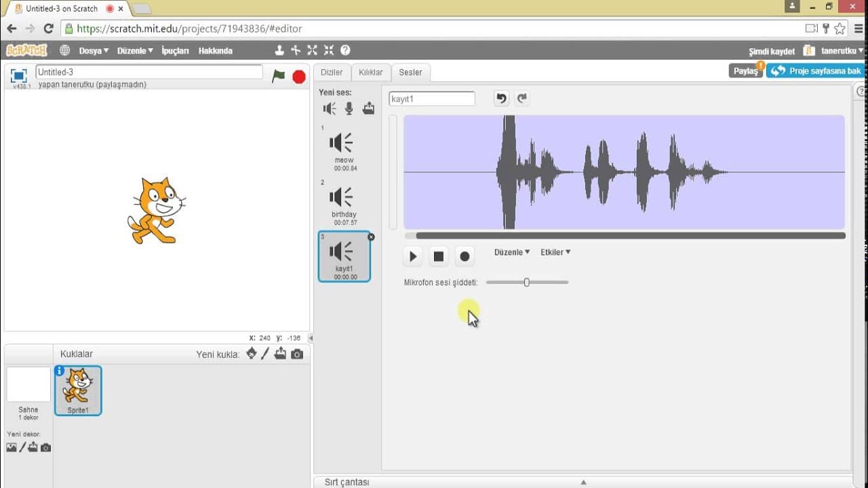868x488 pixels.
Task: Open Sprite1 info button
Action: [x=60, y=371]
